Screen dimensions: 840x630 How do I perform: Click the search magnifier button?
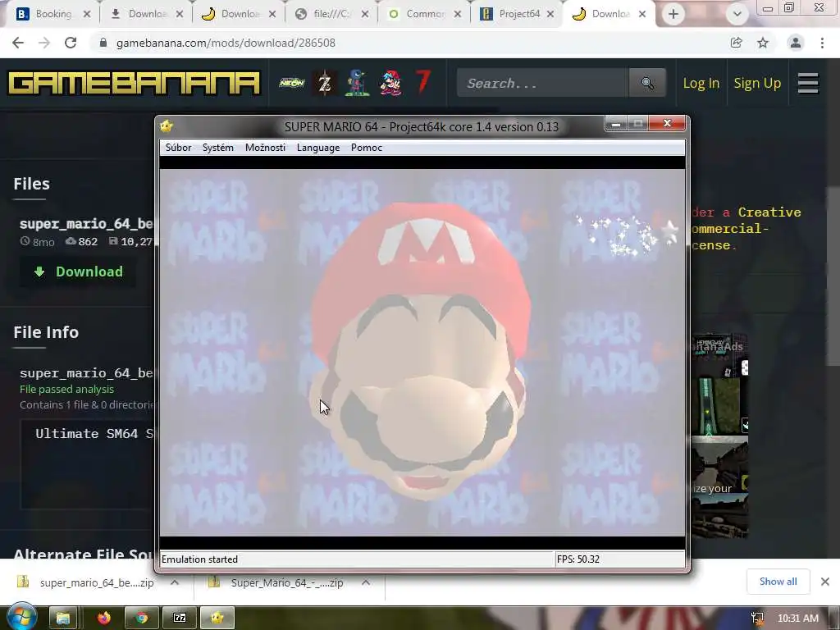(x=648, y=83)
